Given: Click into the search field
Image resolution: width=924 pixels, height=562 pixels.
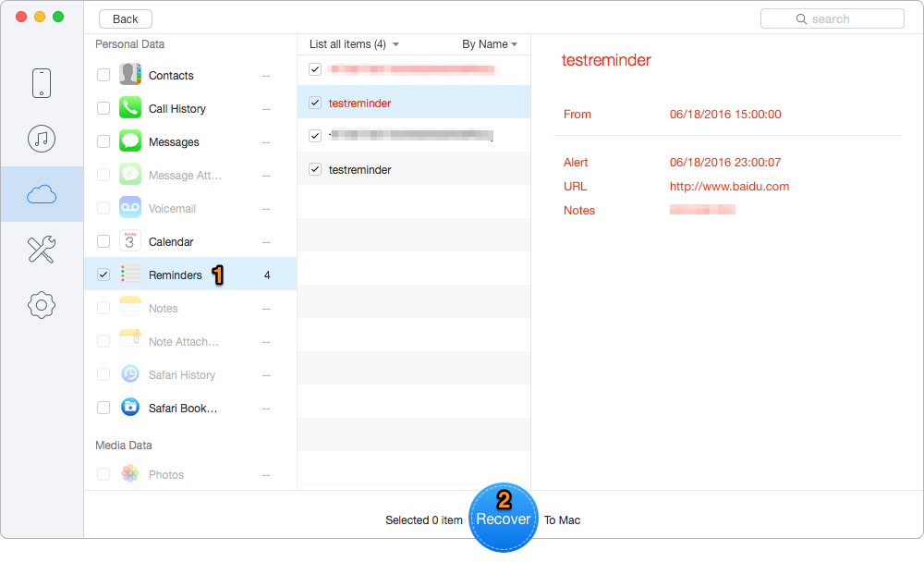Looking at the screenshot, I should click(833, 18).
